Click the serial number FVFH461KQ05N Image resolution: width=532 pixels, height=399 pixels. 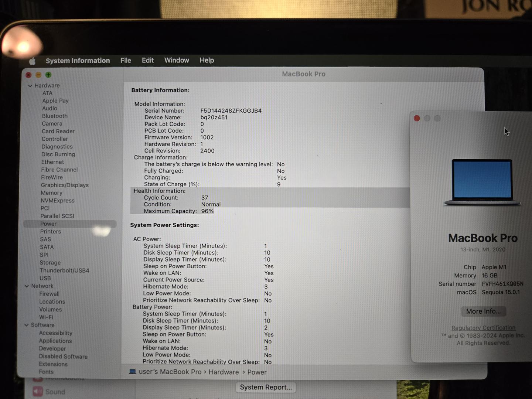[502, 284]
